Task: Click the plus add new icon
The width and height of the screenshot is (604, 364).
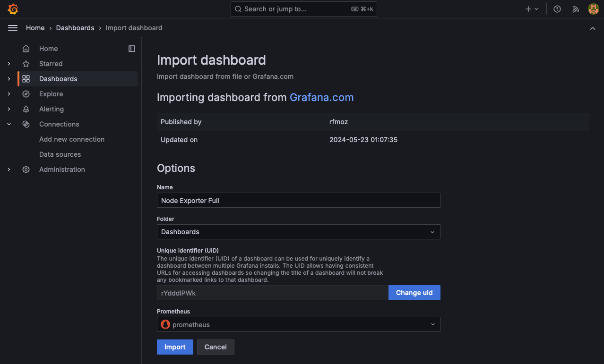Action: point(528,9)
